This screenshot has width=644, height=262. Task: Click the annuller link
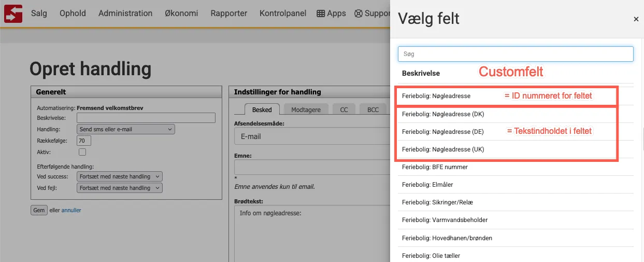(x=71, y=210)
